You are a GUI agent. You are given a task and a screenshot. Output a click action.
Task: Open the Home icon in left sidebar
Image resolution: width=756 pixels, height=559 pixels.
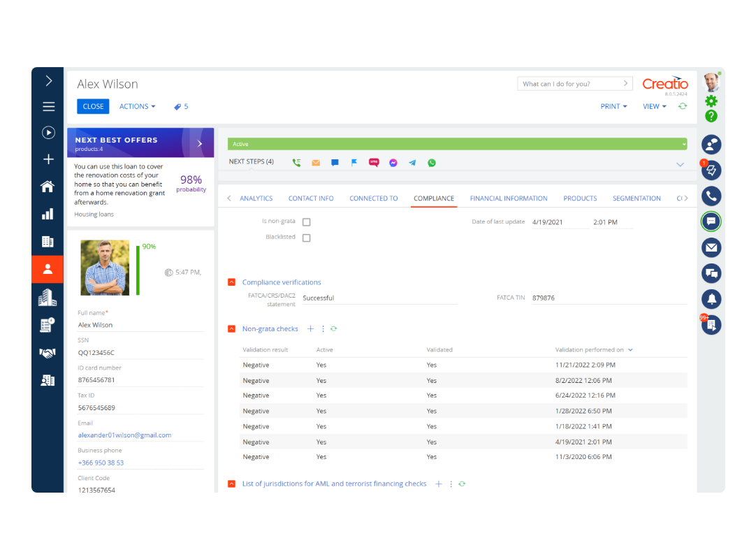pos(48,187)
